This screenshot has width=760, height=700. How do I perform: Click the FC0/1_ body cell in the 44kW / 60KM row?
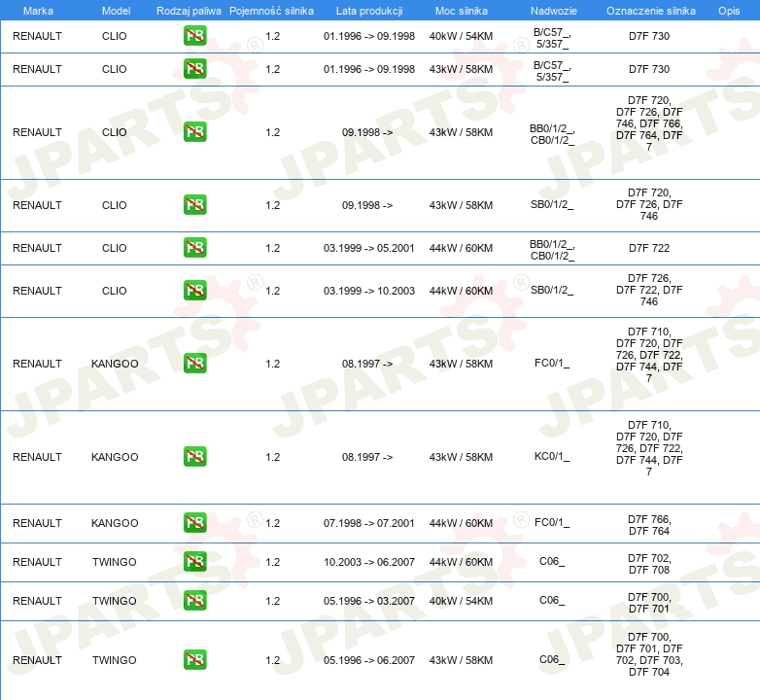point(552,522)
